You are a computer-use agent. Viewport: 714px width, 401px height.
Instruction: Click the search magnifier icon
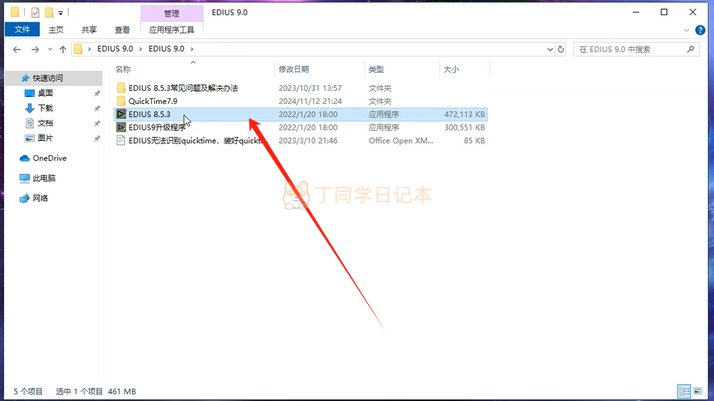coord(690,49)
